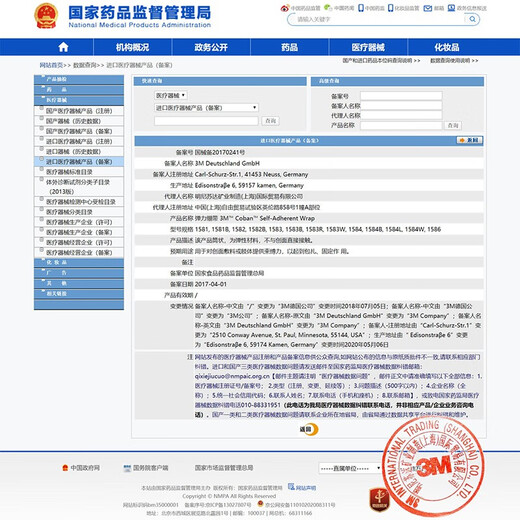The height and width of the screenshot is (520, 520).
Task: Collapse the 医疗器械 section header in the sidebar
Action: (x=79, y=100)
